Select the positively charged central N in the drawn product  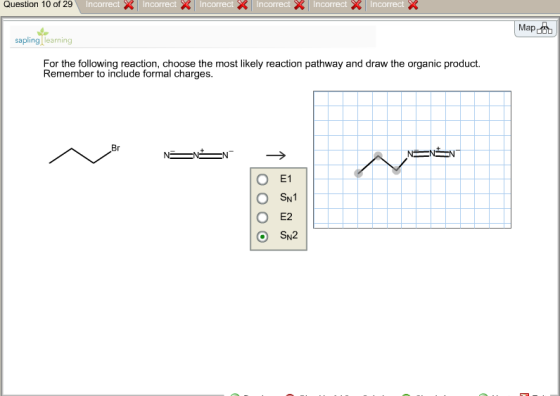coord(432,153)
